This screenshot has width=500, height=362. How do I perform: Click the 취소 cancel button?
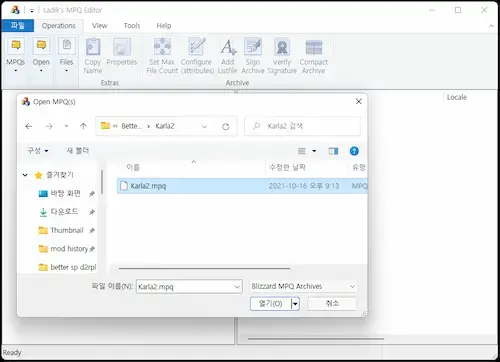(x=332, y=303)
